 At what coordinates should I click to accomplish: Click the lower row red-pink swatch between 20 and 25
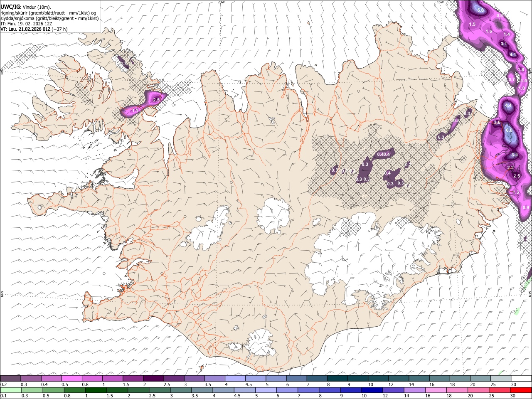(478, 390)
